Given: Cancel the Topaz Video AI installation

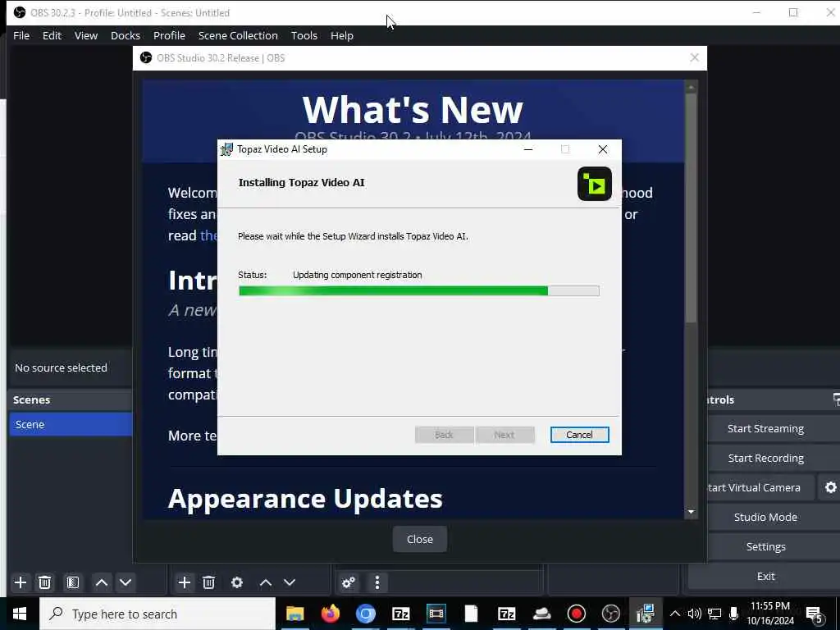Looking at the screenshot, I should coord(579,435).
